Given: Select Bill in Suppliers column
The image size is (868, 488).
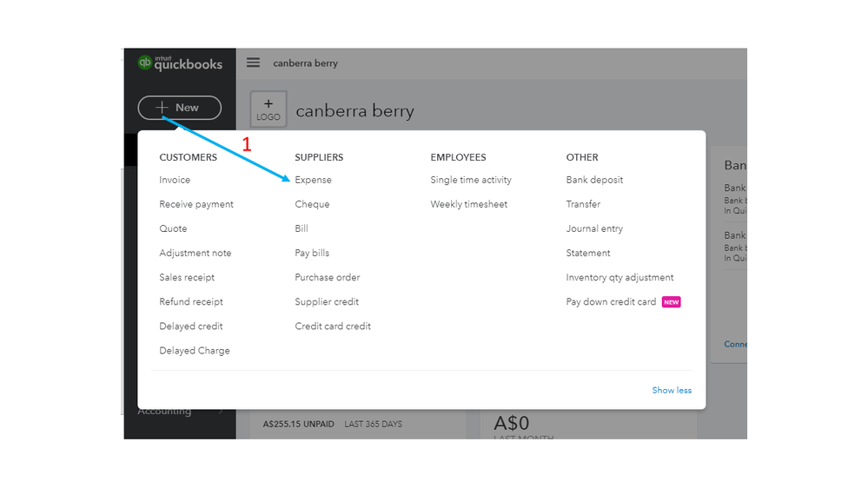Looking at the screenshot, I should [301, 228].
